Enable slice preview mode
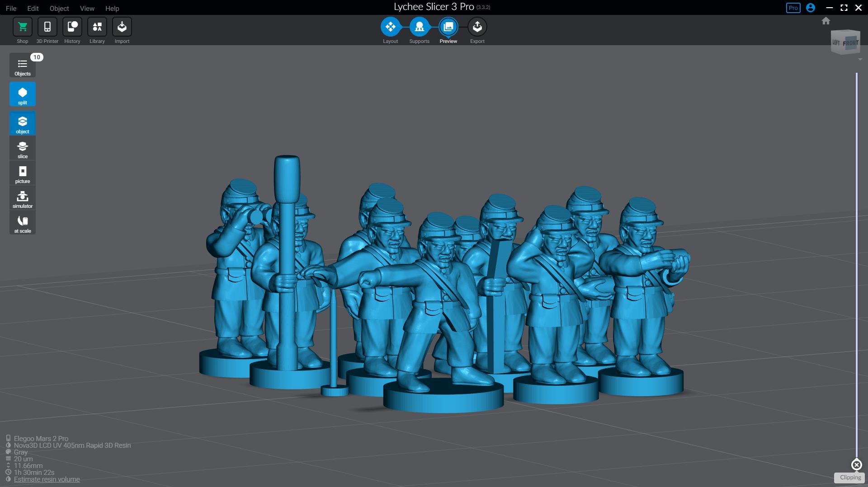This screenshot has width=868, height=487. [x=23, y=149]
